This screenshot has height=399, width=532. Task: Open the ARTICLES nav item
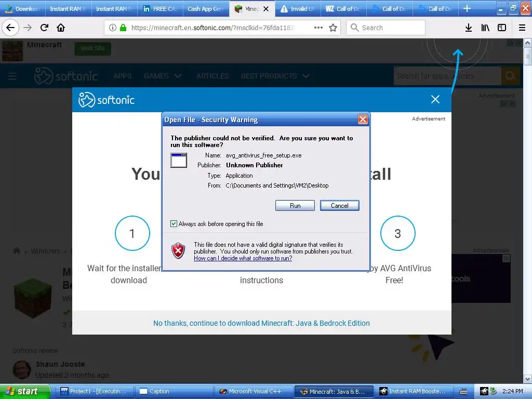tap(212, 76)
